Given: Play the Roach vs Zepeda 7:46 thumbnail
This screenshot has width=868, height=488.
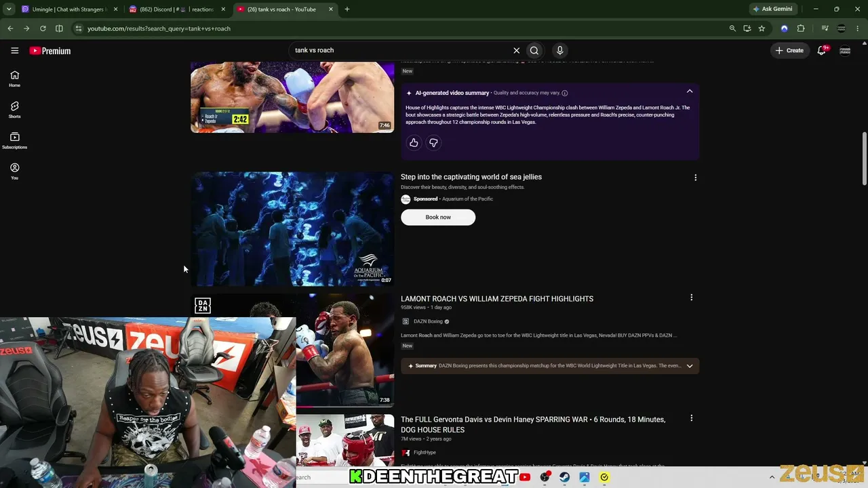Looking at the screenshot, I should point(292,97).
